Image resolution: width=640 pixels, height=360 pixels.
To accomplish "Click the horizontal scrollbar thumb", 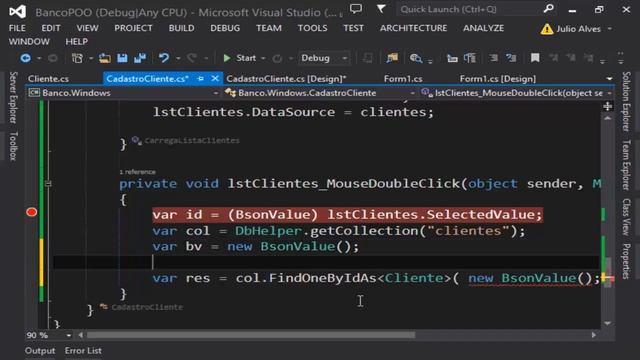I will (x=251, y=335).
